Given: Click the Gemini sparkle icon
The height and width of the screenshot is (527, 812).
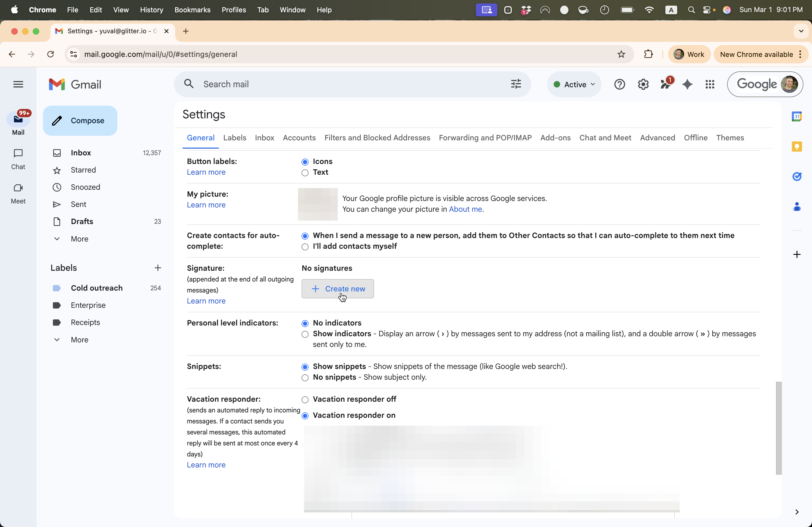Looking at the screenshot, I should coord(687,84).
